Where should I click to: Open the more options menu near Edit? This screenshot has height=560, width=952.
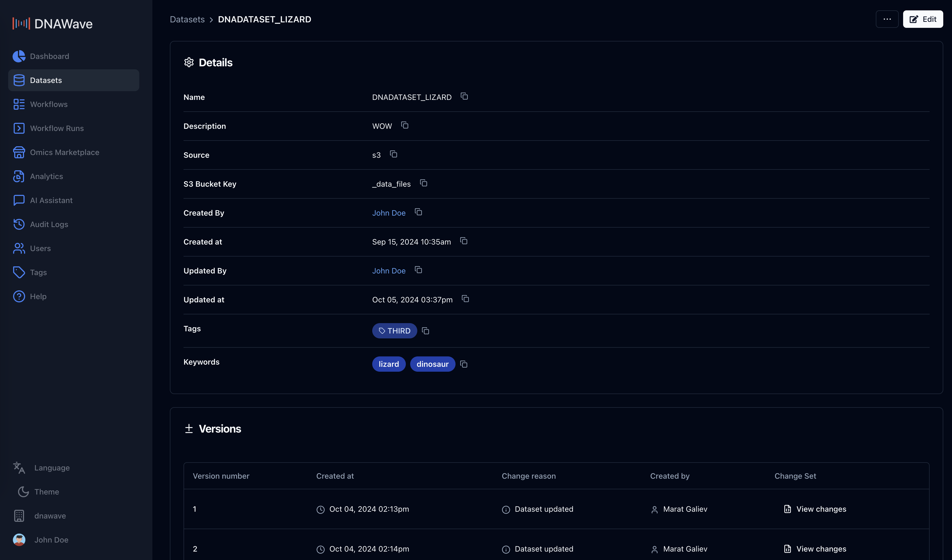point(887,19)
